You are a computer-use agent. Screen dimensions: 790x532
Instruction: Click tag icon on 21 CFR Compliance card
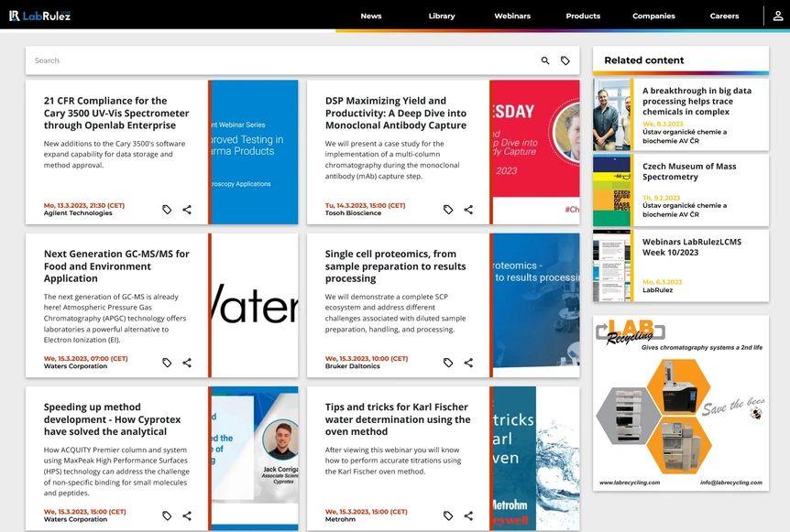[x=167, y=210]
